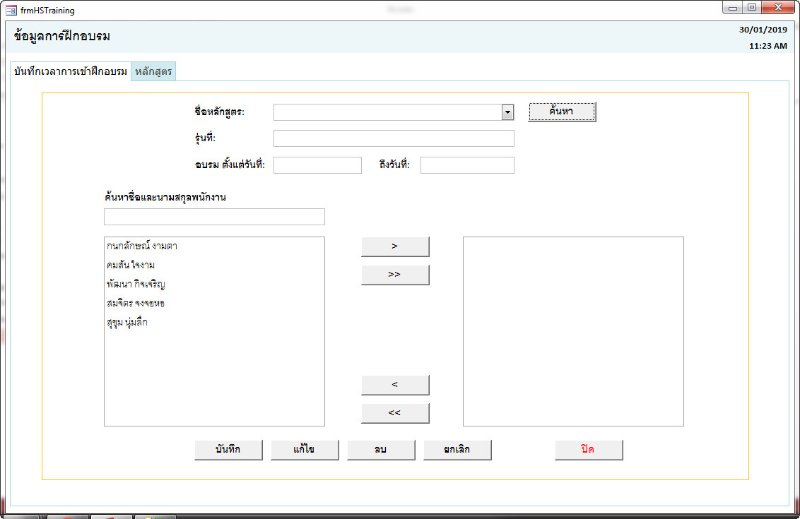Click the ยกเลิก cancel button
800x519 pixels.
[x=458, y=450]
